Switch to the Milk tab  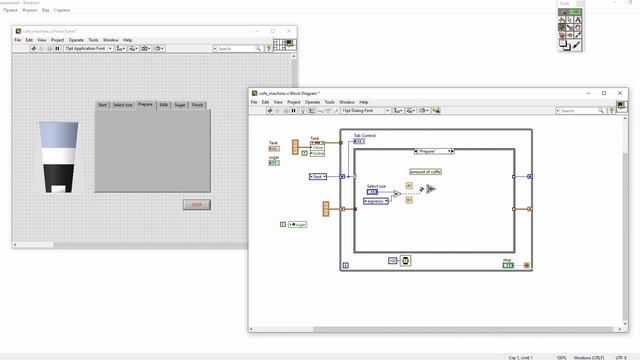(164, 105)
